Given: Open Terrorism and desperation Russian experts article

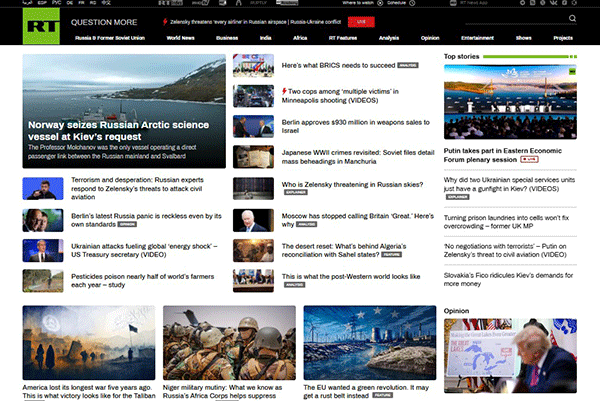Looking at the screenshot, I should coord(137,188).
